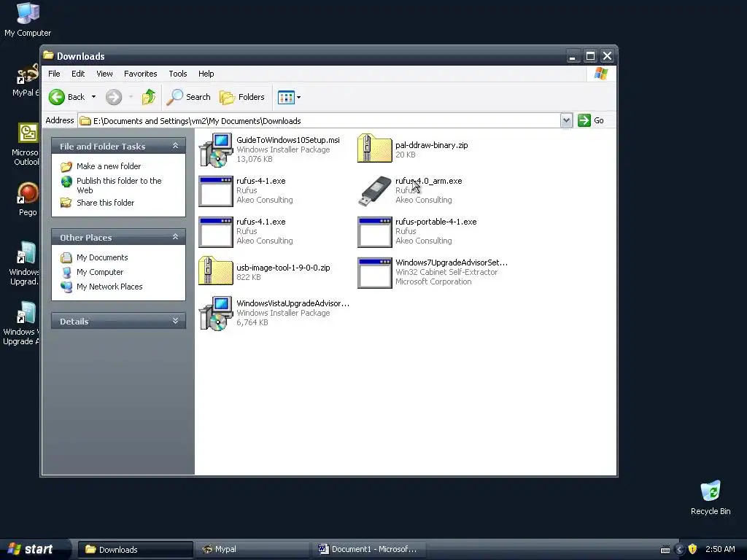Open the Help menu
Screen dimensions: 747x560
(x=206, y=74)
